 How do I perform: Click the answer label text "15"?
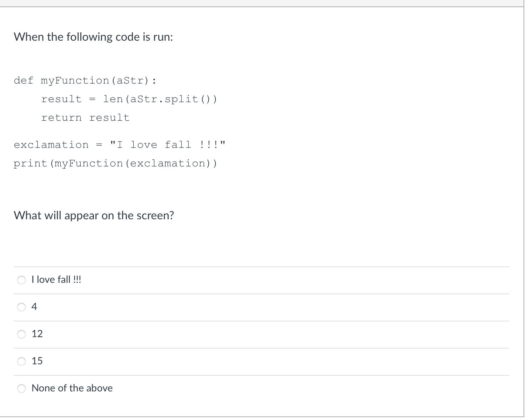tap(37, 361)
